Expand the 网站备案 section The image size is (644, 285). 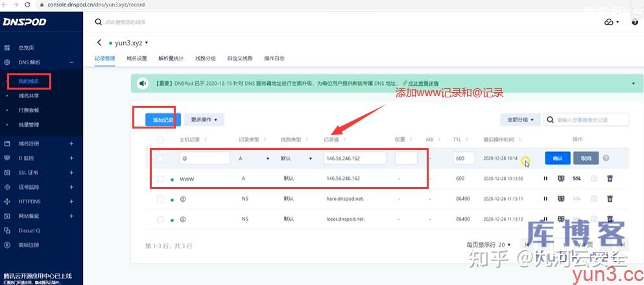point(71,216)
